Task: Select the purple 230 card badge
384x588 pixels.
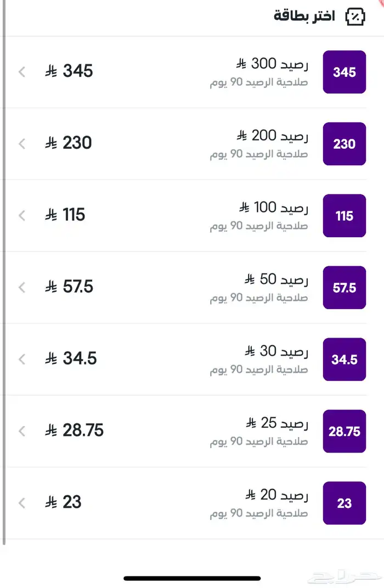Action: coord(345,144)
